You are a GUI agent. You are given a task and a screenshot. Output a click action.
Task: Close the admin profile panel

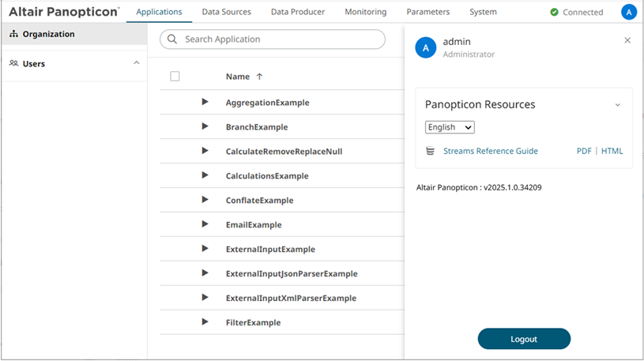[x=627, y=40]
